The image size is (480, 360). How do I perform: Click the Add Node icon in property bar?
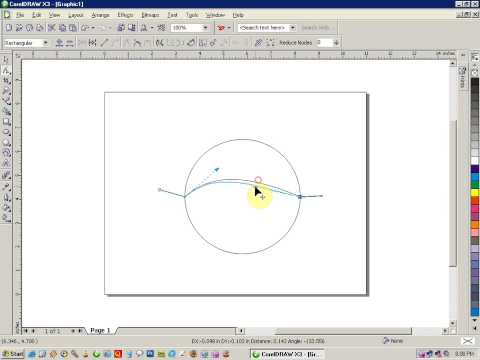[x=59, y=43]
